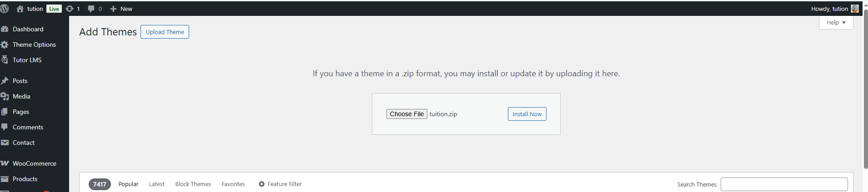Expand the Help dropdown

(x=836, y=23)
